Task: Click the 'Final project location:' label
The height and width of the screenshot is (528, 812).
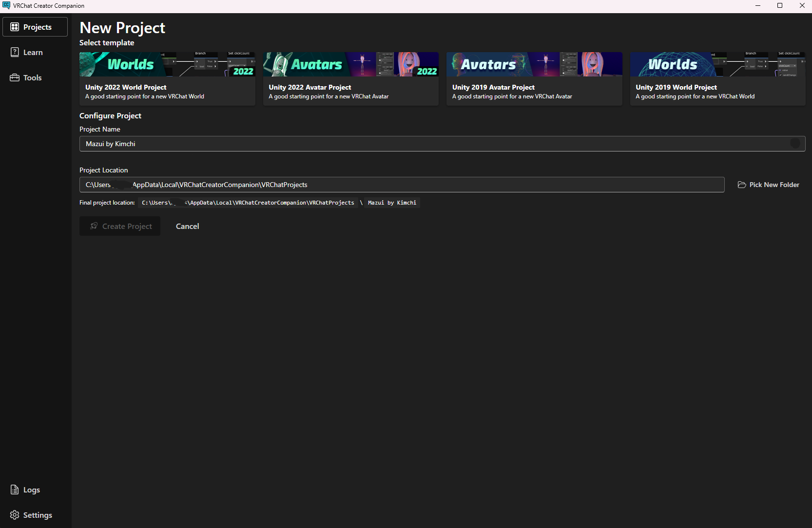Action: [107, 203]
